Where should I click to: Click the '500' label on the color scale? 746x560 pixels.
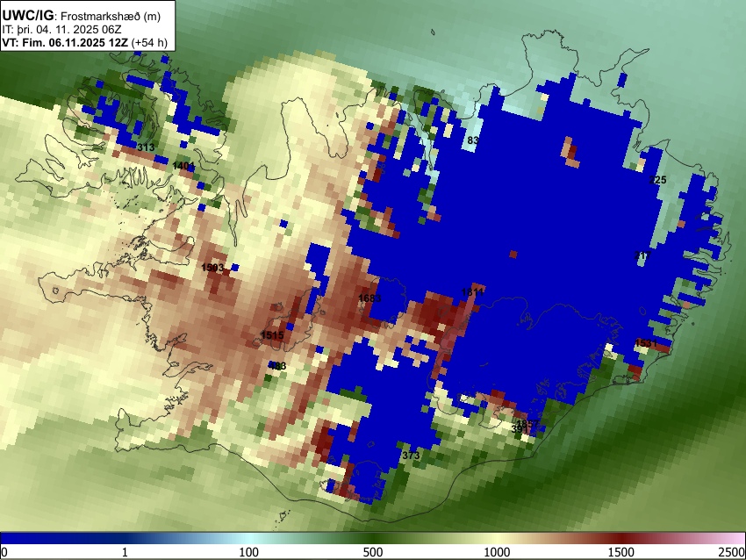(372, 552)
